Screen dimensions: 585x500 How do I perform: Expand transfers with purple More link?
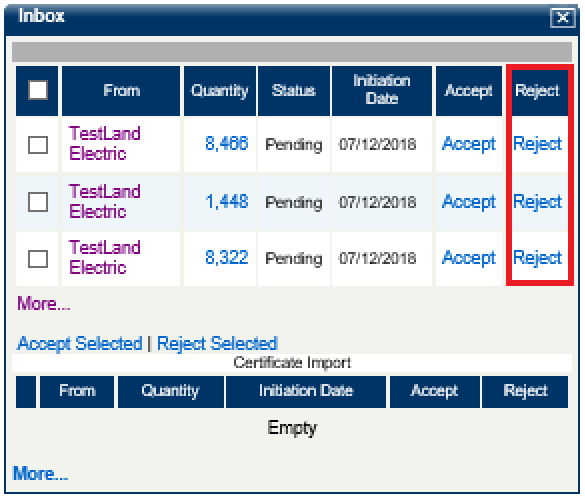(43, 303)
